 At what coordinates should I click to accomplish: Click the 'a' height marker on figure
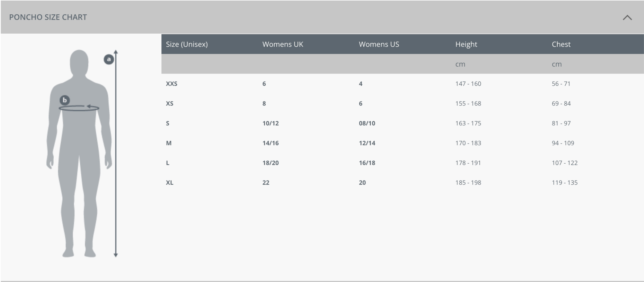pyautogui.click(x=109, y=59)
